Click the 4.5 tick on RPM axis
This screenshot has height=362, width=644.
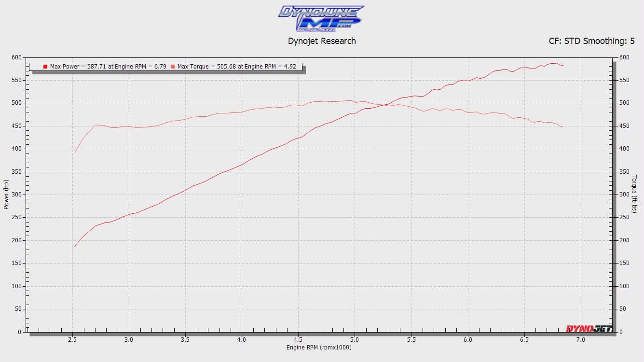pos(298,340)
